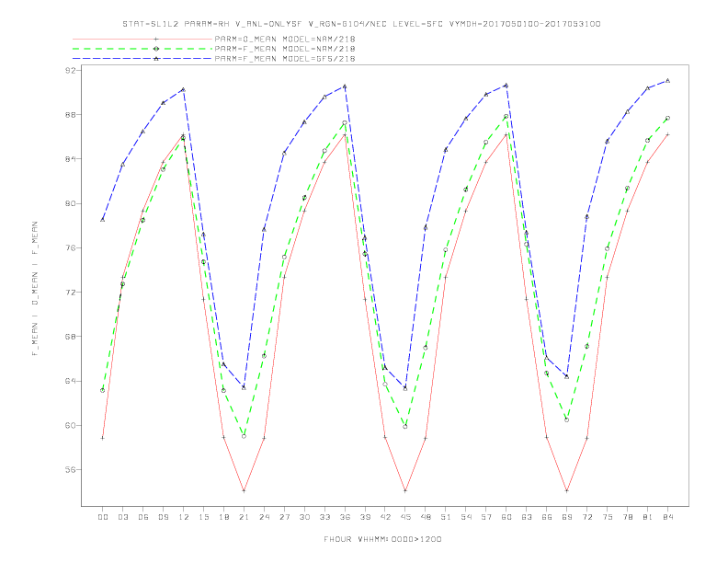The image size is (728, 563).
Task: Click red O_MEAN plus marker at hour 84
Action: pos(667,134)
